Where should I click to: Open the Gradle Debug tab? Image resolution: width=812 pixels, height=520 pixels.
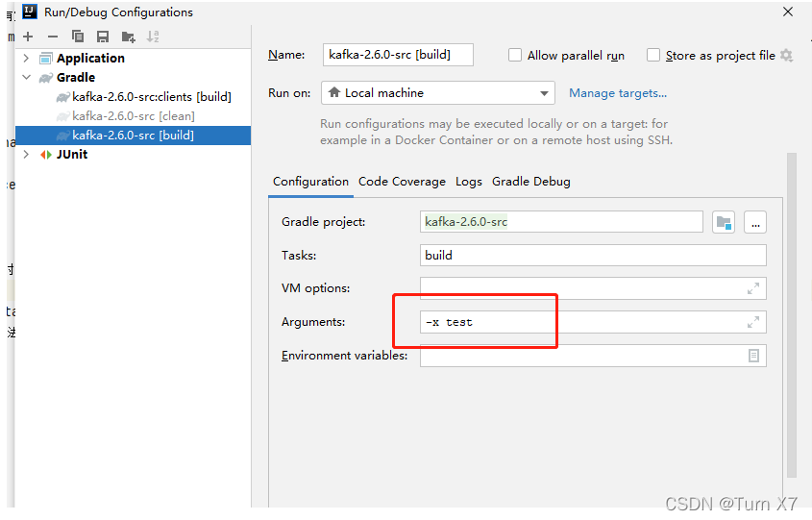[x=530, y=182]
